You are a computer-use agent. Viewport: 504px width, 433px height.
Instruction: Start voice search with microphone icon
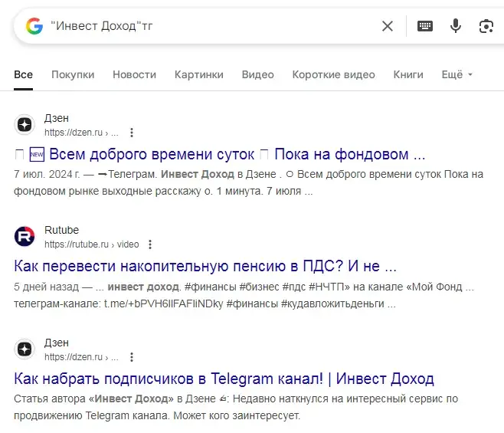point(456,26)
